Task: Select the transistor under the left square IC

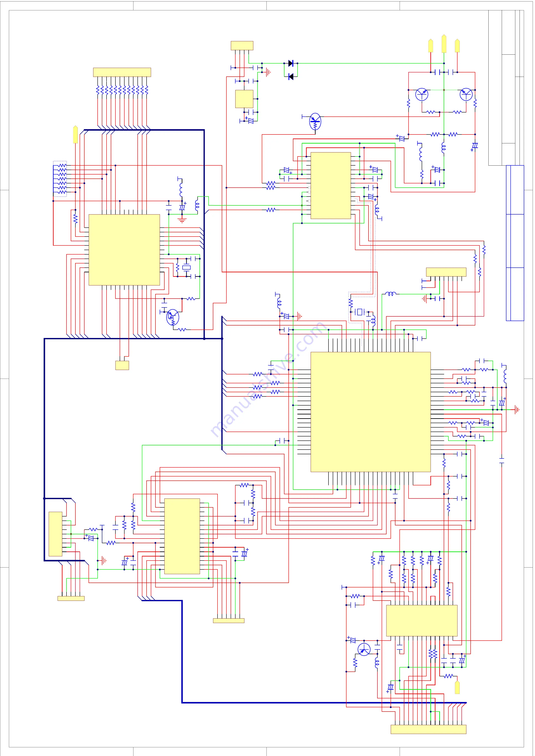Action: [x=173, y=318]
